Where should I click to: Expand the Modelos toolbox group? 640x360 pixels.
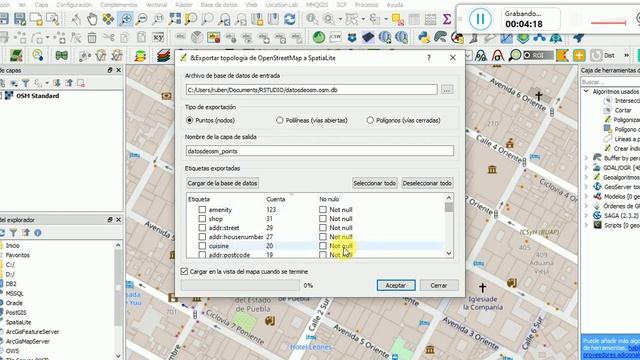[586, 196]
